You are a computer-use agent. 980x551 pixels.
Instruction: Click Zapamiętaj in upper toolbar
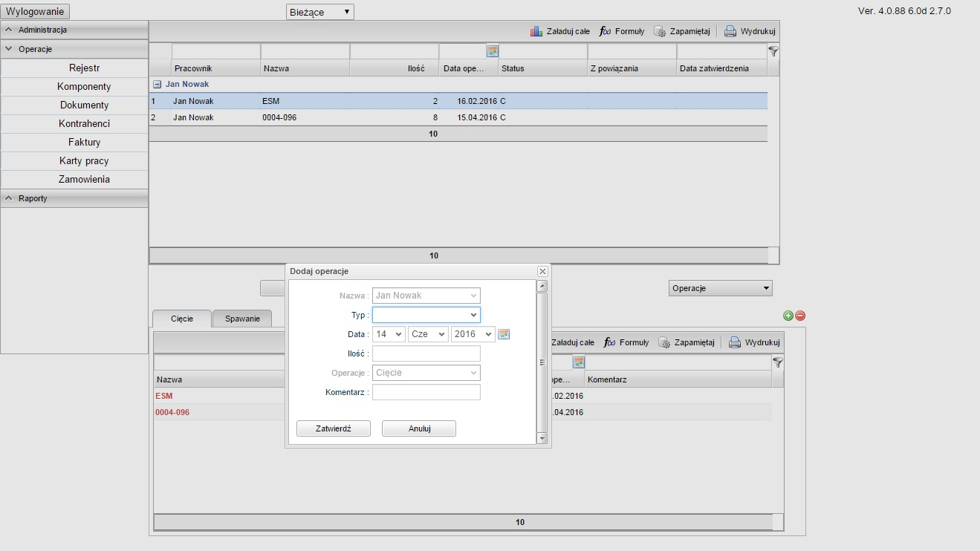pyautogui.click(x=682, y=31)
